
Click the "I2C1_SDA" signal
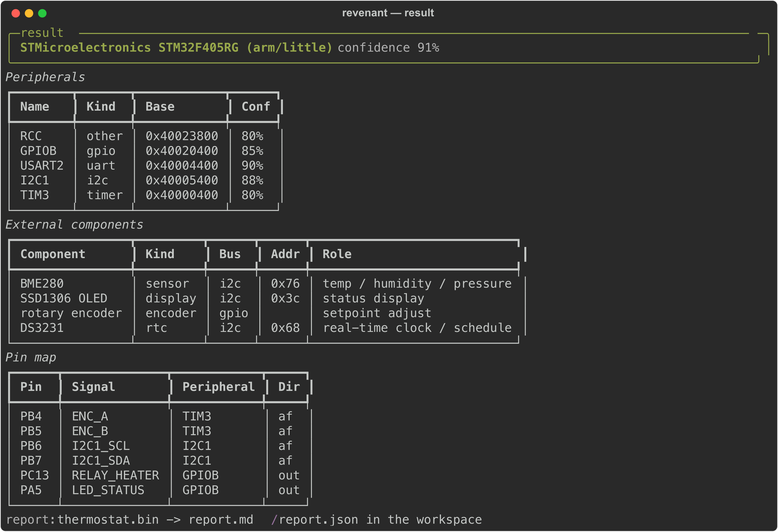(101, 461)
